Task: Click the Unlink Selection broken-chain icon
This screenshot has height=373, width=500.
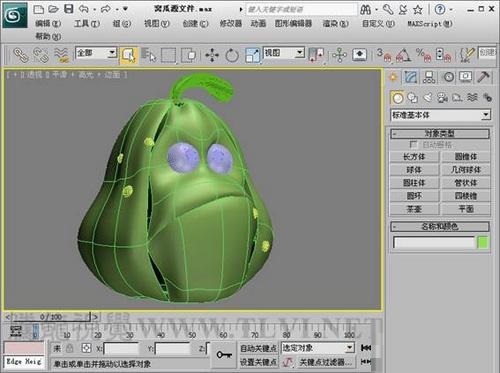Action: (41, 55)
